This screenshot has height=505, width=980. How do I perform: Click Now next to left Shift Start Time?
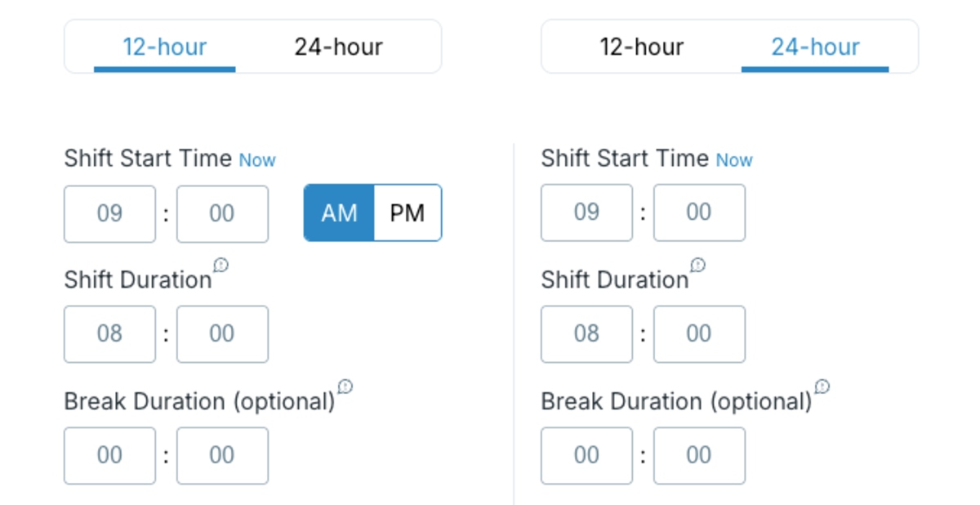coord(257,160)
